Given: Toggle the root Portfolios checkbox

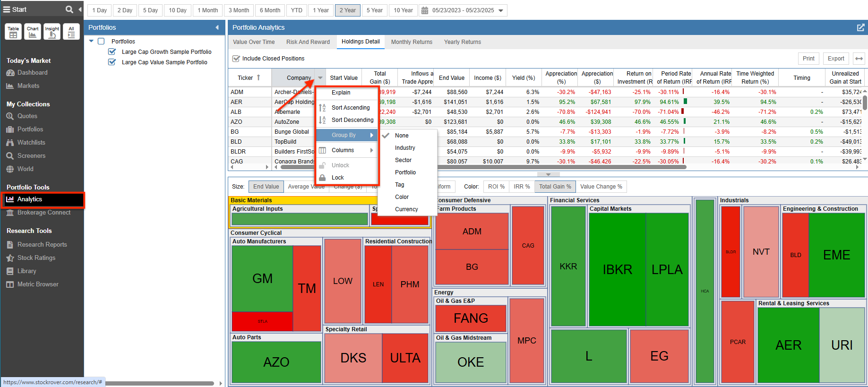Looking at the screenshot, I should [101, 42].
